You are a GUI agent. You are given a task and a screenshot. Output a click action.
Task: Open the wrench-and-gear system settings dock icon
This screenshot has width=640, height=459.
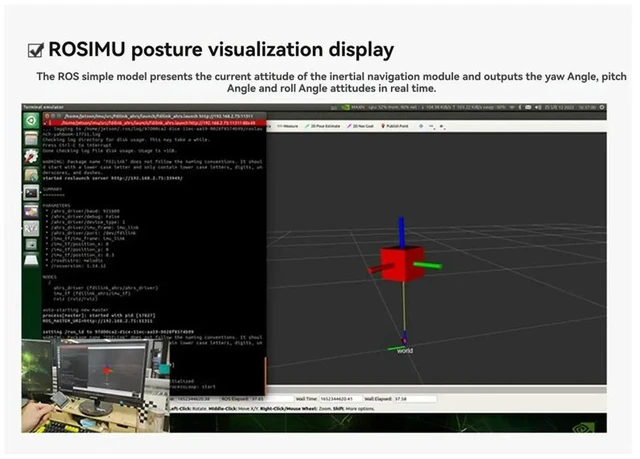point(31,156)
